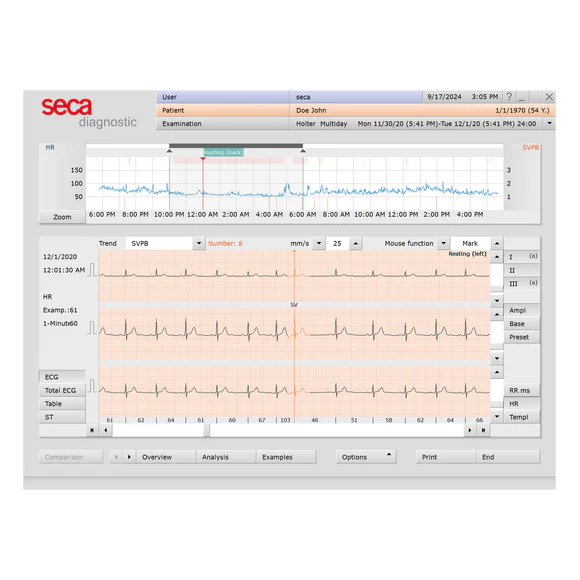The width and height of the screenshot is (580, 580).
Task: Click the calibration pulse of the first channel
Action: click(x=92, y=270)
